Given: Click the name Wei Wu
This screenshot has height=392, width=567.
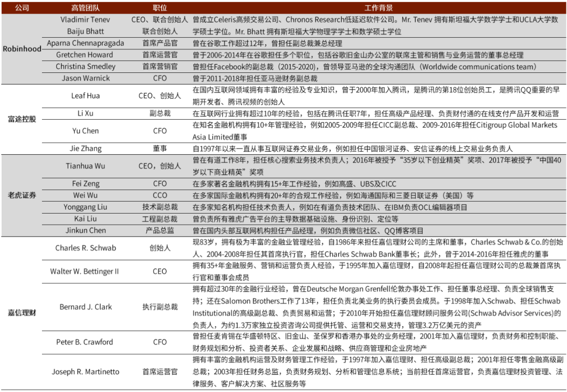Looking at the screenshot, I should click(86, 195).
